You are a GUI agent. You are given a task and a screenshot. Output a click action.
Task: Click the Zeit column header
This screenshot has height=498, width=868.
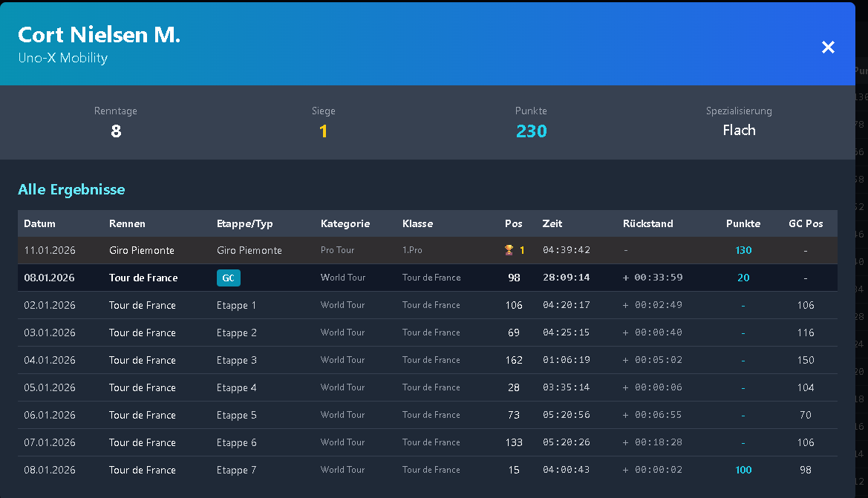coord(552,223)
